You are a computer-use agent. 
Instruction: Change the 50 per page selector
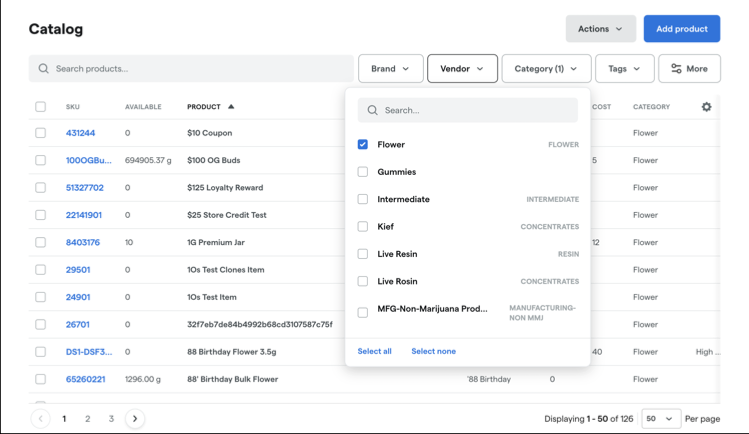[661, 419]
